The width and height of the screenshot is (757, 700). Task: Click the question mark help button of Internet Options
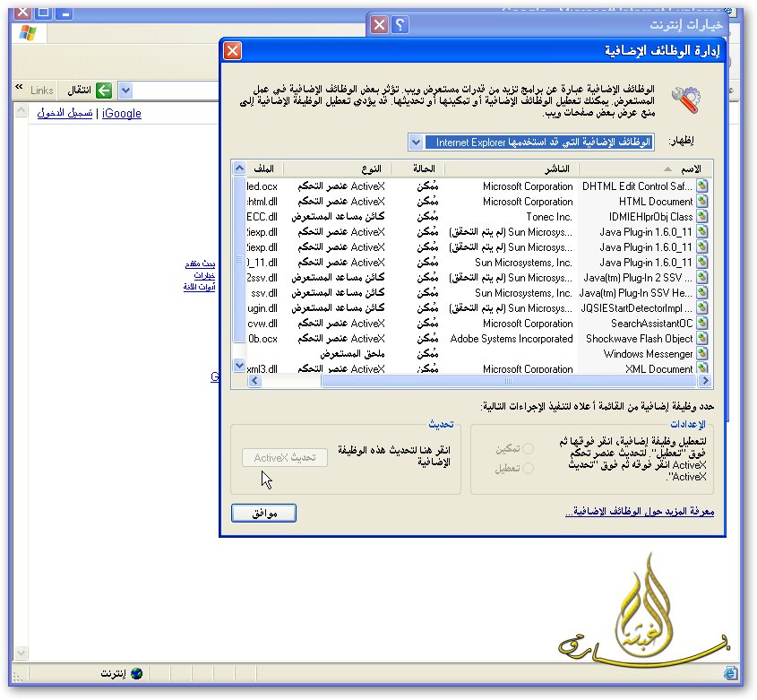400,24
